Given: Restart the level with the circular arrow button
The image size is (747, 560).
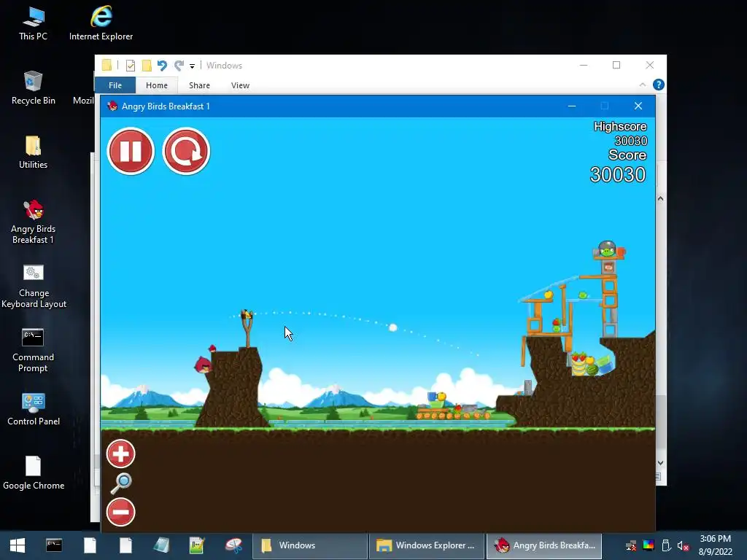Looking at the screenshot, I should pyautogui.click(x=186, y=152).
